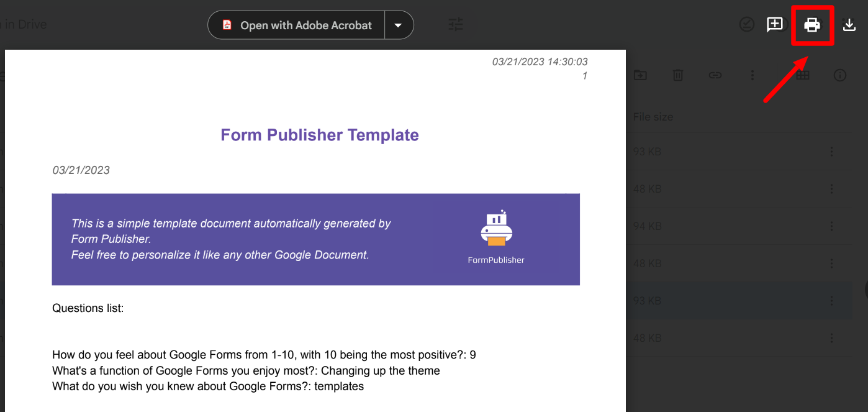Open more options for the highlighted 93 KB row
This screenshot has height=412, width=868.
[x=831, y=301]
